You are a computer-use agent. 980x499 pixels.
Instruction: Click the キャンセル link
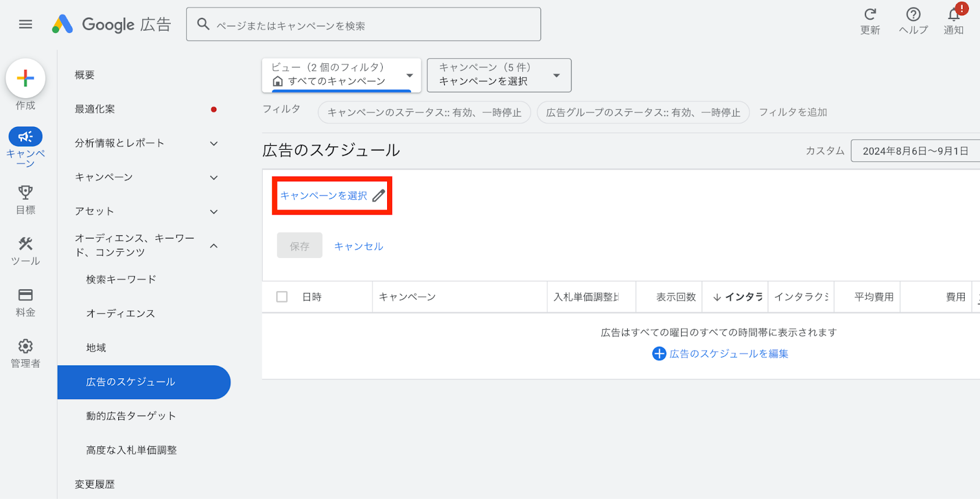coord(359,246)
